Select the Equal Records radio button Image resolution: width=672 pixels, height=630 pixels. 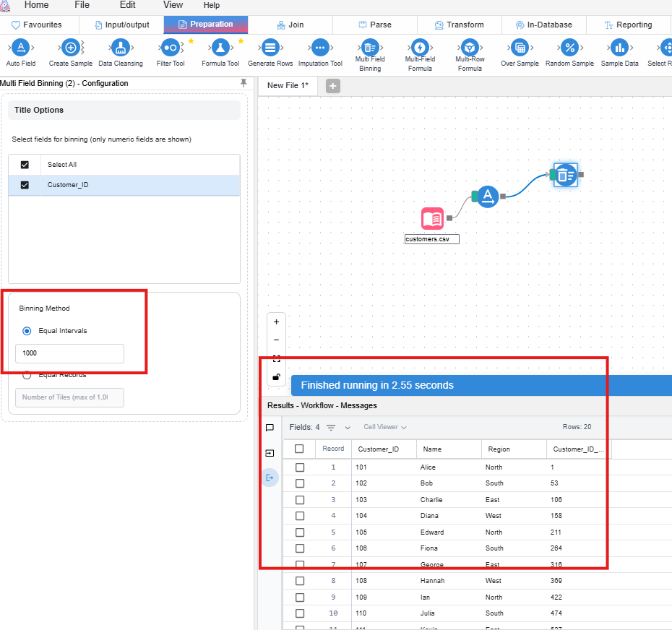pos(27,375)
